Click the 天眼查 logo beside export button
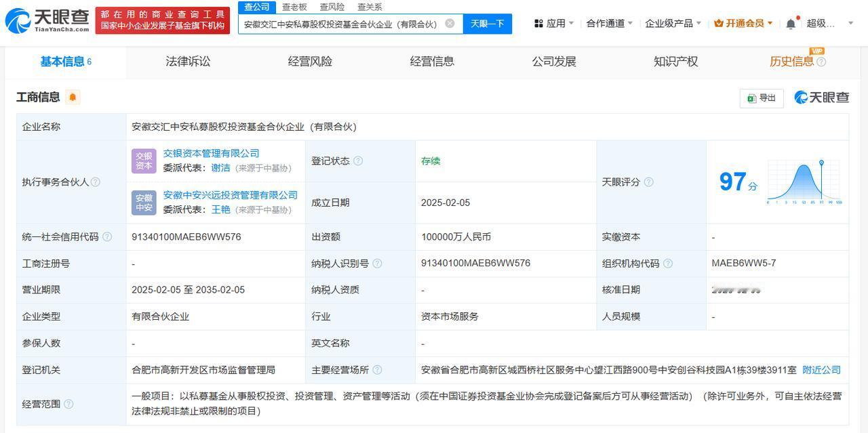 coord(822,98)
